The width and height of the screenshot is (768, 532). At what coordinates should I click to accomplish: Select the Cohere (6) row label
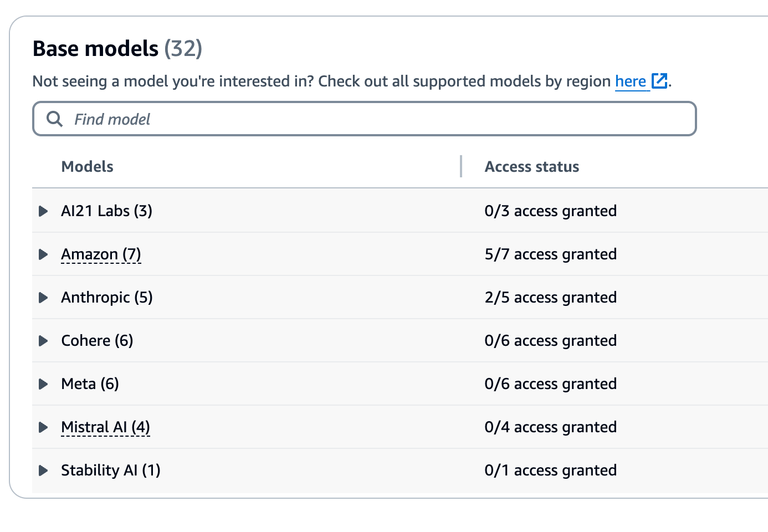click(97, 341)
